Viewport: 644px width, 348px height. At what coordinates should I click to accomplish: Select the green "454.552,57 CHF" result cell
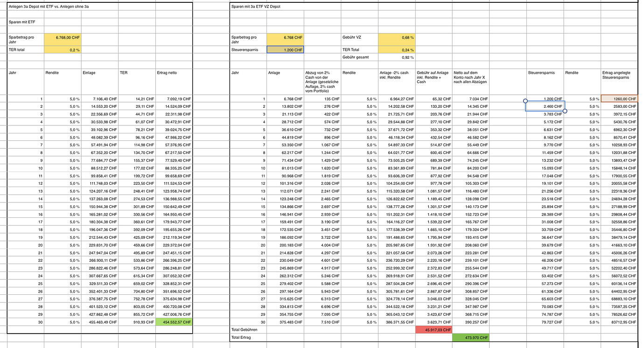(x=174, y=322)
